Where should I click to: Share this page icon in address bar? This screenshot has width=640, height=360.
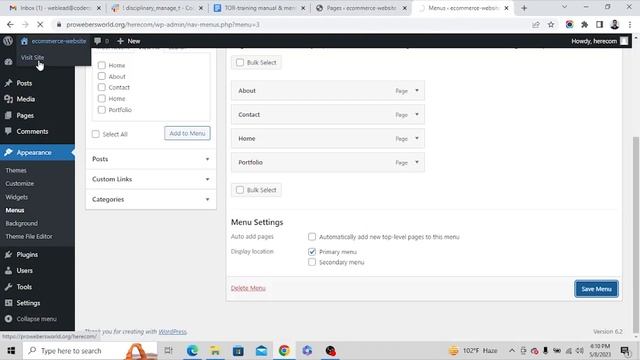[536, 24]
